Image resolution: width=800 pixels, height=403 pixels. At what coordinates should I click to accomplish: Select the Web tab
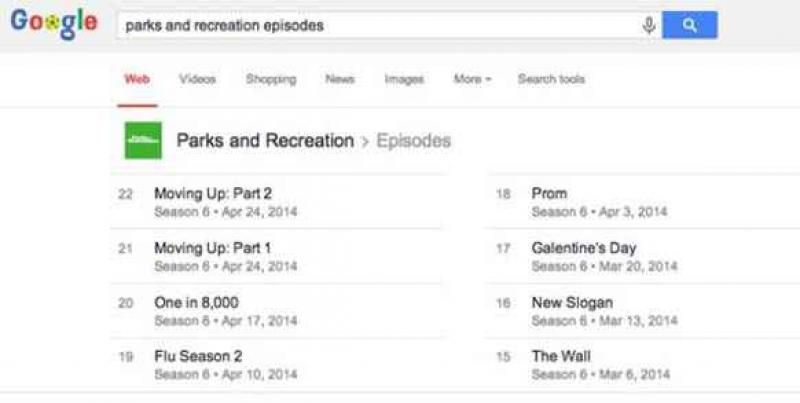coord(136,79)
